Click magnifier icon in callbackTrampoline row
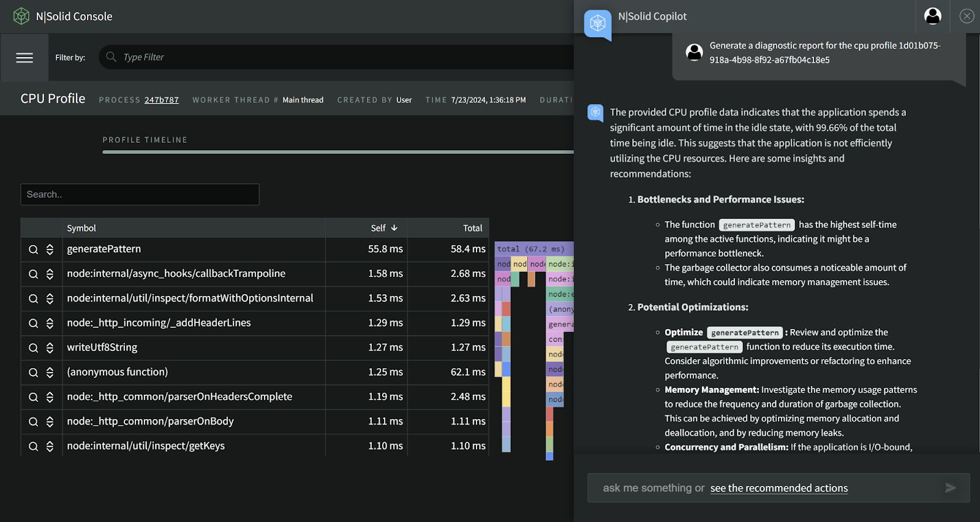Screen dimensions: 980x522 coord(33,274)
